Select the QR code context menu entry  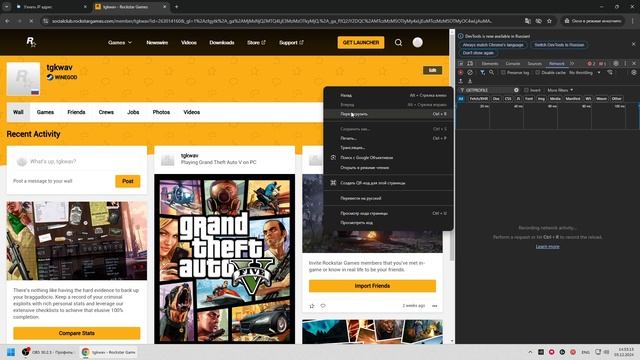[388, 183]
